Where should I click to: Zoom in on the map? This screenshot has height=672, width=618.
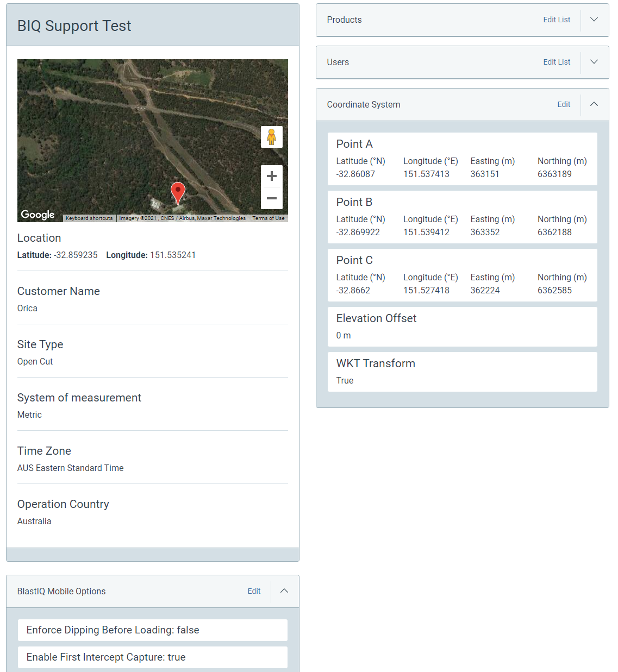[272, 176]
